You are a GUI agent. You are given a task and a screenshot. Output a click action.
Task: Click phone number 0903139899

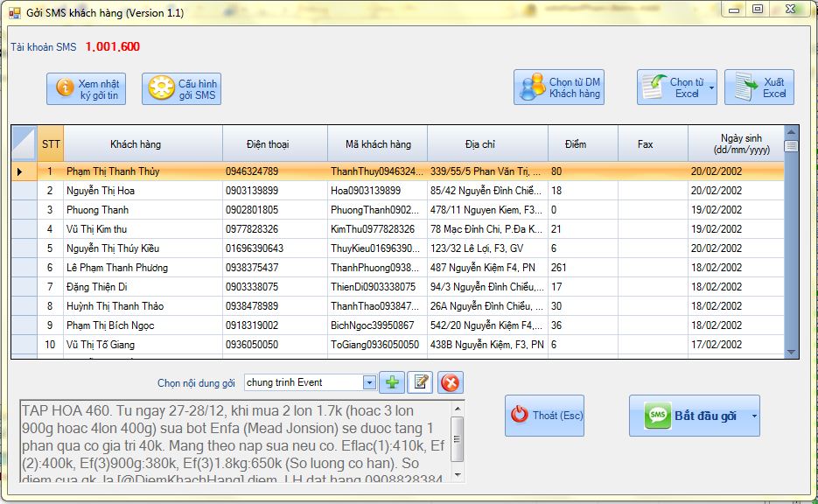pyautogui.click(x=251, y=191)
